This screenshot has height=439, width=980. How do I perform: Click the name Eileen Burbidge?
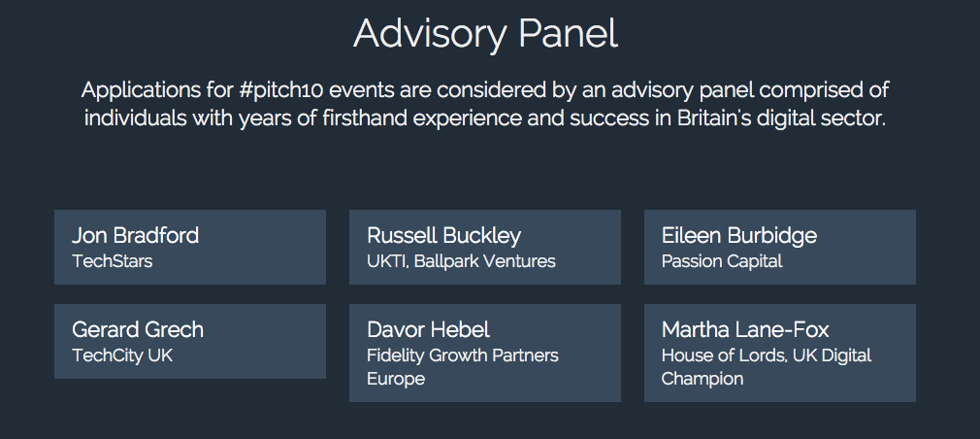coord(738,236)
